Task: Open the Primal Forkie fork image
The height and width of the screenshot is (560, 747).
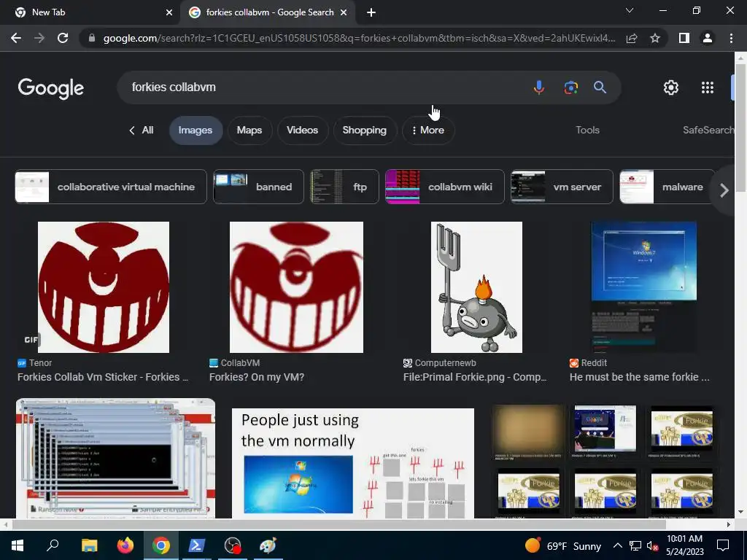Action: (x=476, y=287)
